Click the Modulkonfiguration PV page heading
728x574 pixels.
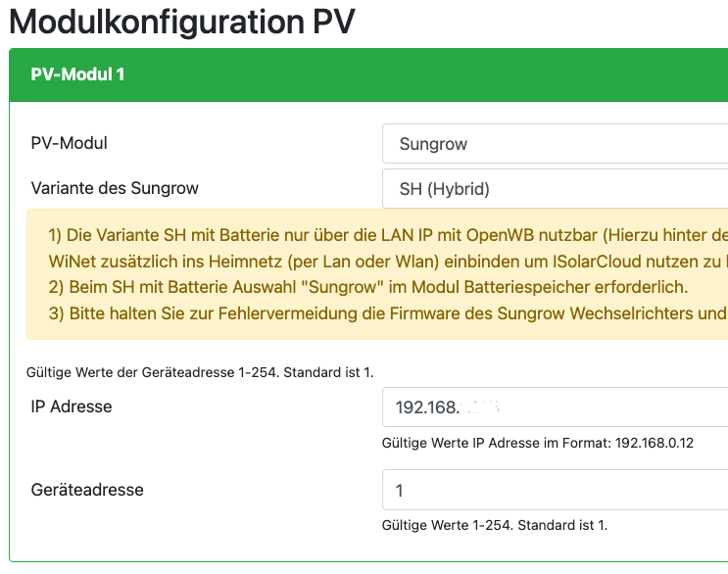coord(181,22)
